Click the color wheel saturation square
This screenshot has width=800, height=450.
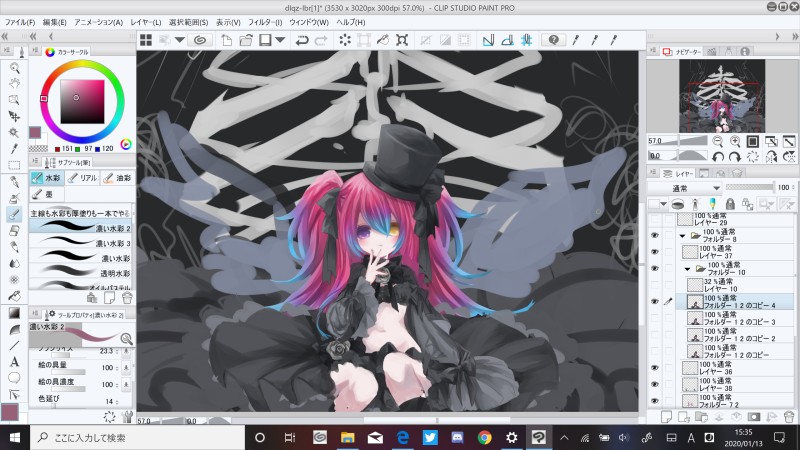coord(82,102)
